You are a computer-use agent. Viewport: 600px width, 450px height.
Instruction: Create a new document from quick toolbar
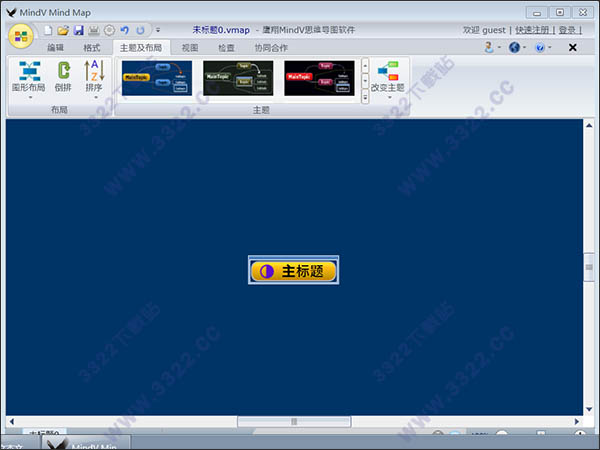tap(48, 30)
